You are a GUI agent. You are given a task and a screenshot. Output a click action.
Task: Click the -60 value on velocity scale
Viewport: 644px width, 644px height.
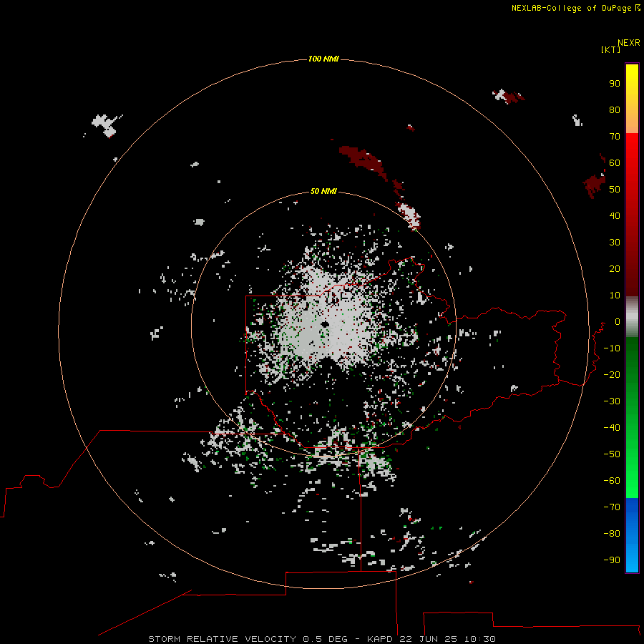(x=612, y=481)
